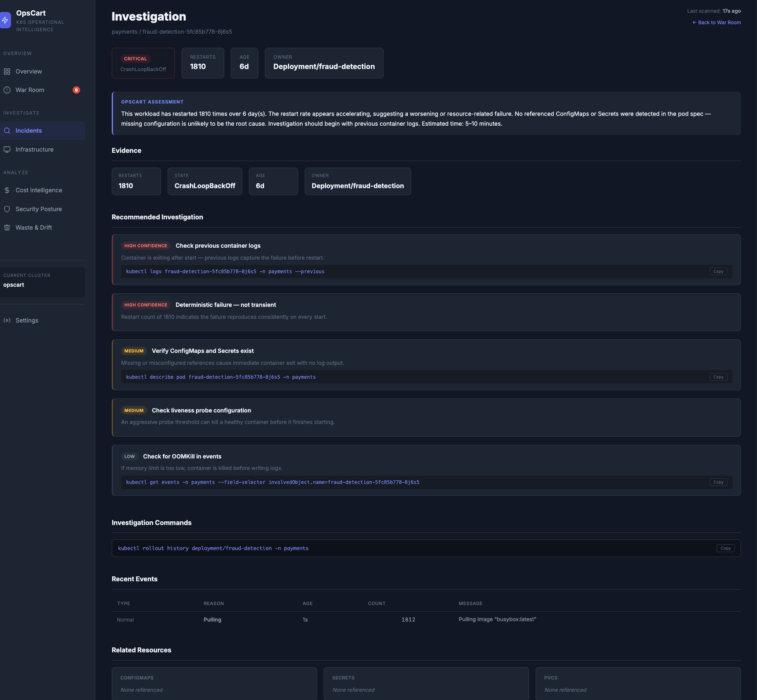This screenshot has width=757, height=700.
Task: Click the OPSCART ASSESSMENT heading
Action: click(x=152, y=102)
